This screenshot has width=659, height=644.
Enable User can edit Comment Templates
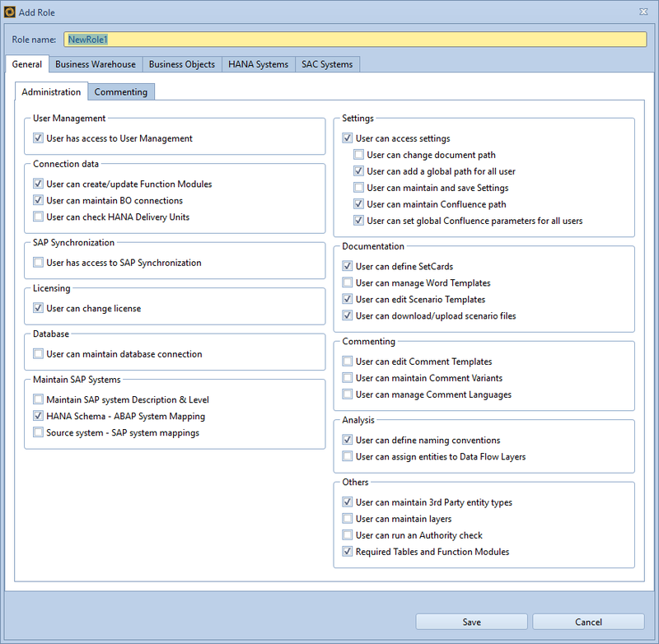coord(348,361)
